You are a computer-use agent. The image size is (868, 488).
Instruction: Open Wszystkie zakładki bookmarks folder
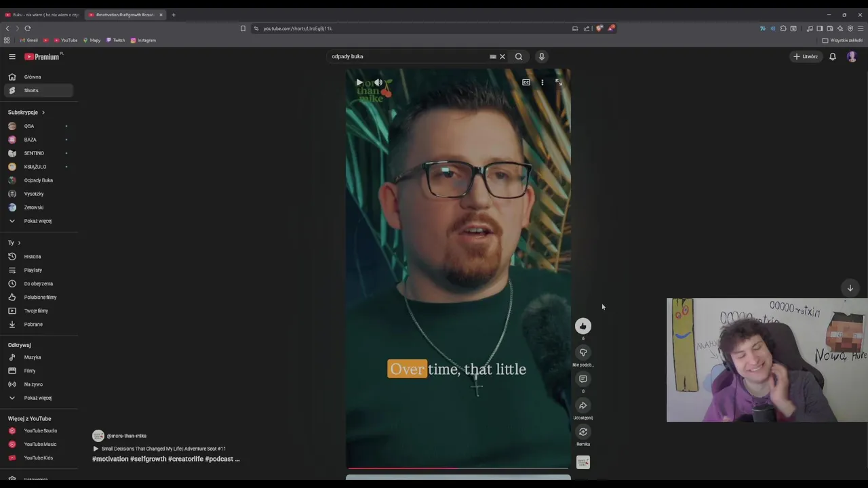pos(842,41)
